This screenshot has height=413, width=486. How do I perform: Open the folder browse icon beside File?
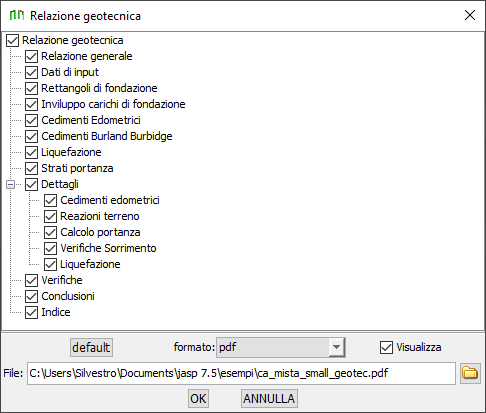[x=470, y=373]
